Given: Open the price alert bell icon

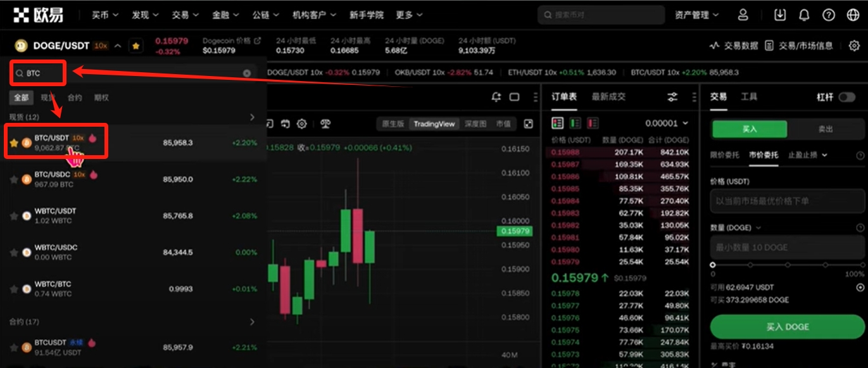Looking at the screenshot, I should point(496,97).
